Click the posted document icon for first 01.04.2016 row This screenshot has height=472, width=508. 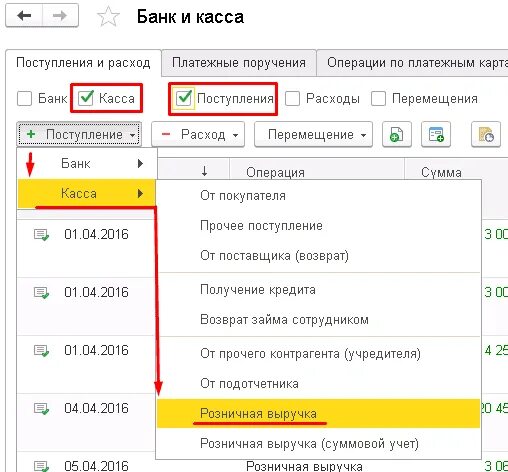(x=41, y=235)
